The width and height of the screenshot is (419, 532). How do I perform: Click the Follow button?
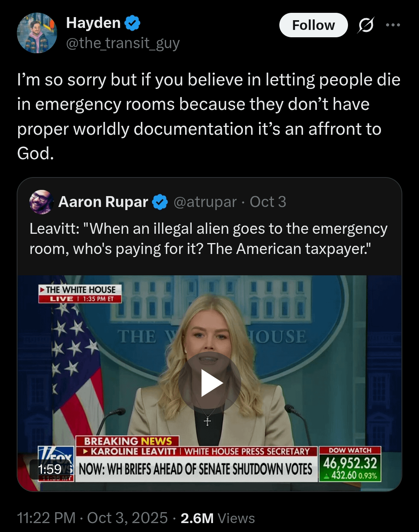coord(313,25)
